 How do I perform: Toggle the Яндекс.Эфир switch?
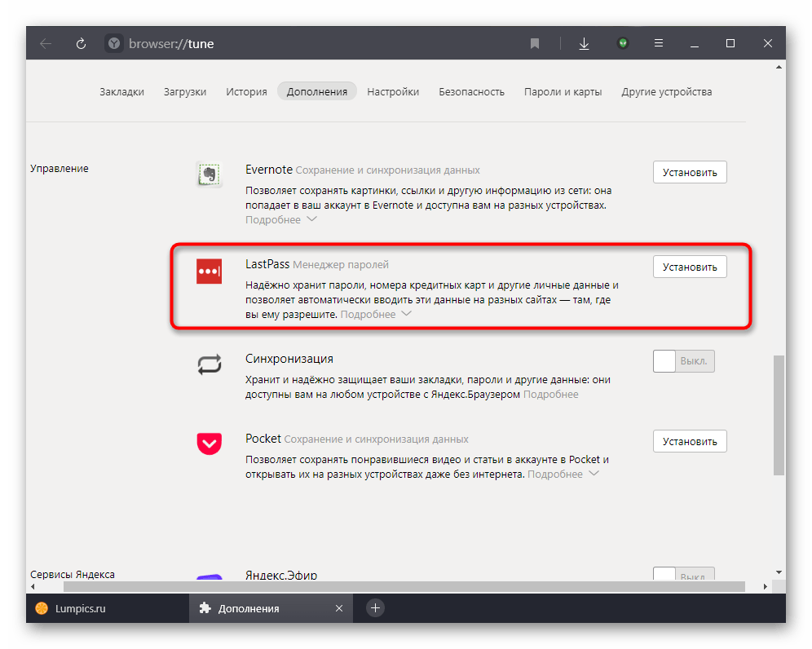(x=683, y=574)
